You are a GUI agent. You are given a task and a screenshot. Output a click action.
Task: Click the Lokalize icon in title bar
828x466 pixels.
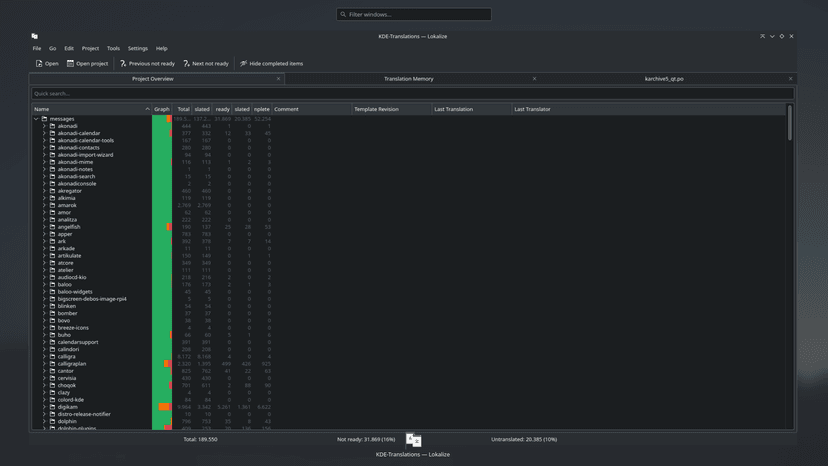pos(34,36)
